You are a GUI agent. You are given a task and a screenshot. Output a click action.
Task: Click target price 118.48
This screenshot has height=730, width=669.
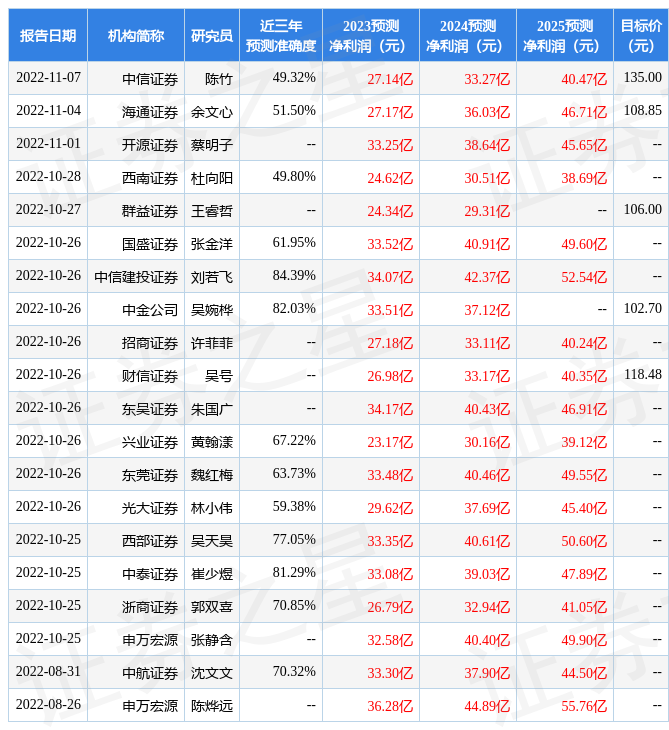[642, 375]
